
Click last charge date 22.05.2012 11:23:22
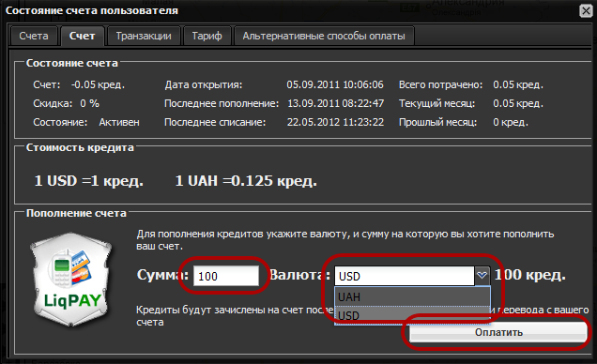[335, 122]
